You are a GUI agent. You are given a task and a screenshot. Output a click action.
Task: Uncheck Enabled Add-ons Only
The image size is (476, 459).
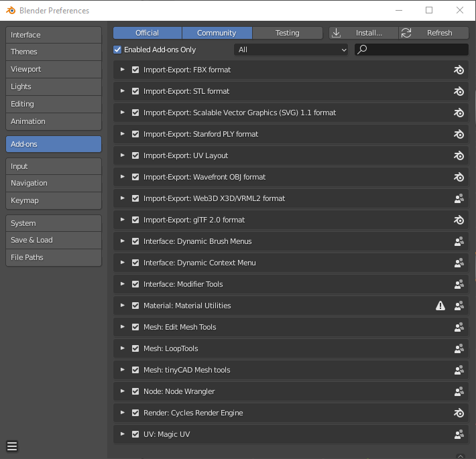click(117, 50)
